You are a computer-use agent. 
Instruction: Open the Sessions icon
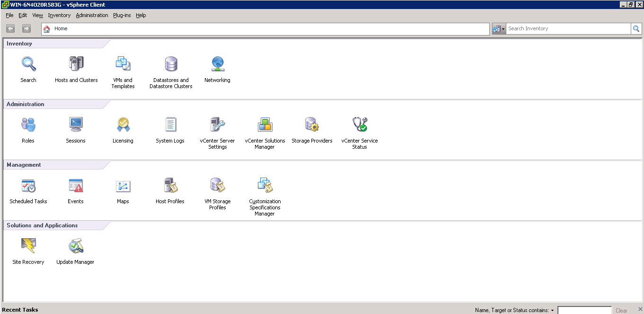[76, 125]
